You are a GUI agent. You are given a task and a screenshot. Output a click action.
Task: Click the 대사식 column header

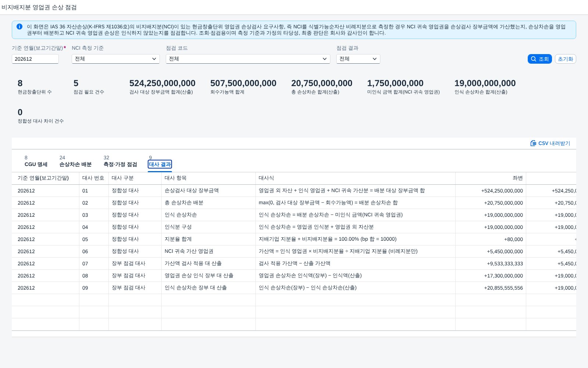(x=355, y=178)
